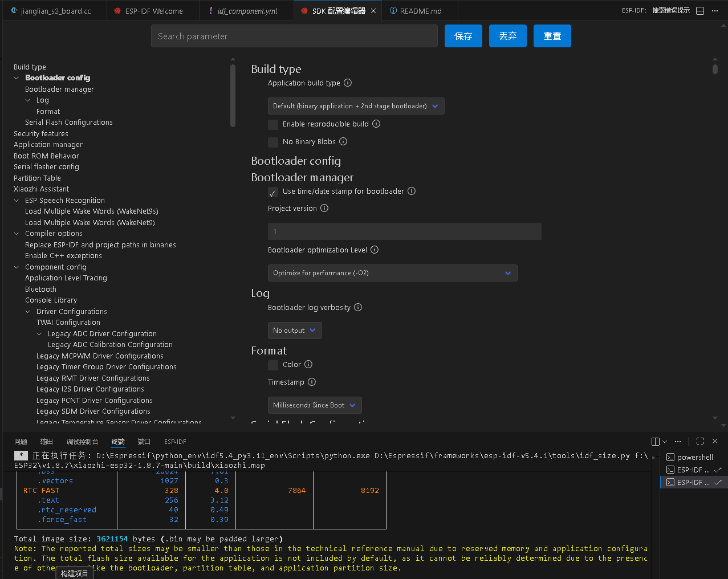Enable reproducible build checkbox
The height and width of the screenshot is (579, 728).
[273, 124]
